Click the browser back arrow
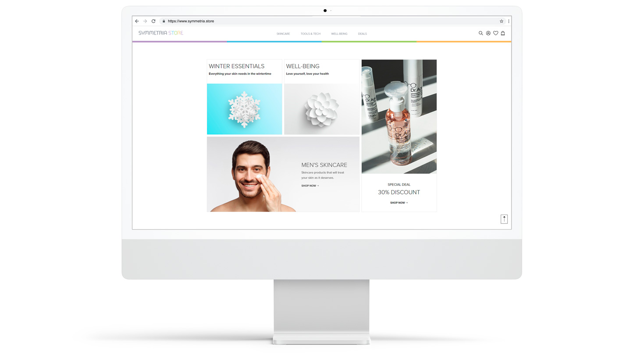The image size is (644, 359). coord(137,21)
